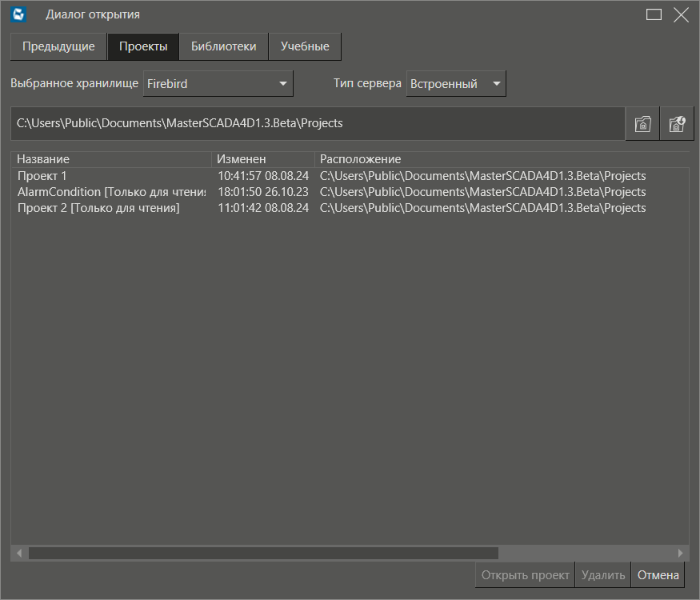Click the project folder browse icon
The width and height of the screenshot is (700, 600).
642,124
